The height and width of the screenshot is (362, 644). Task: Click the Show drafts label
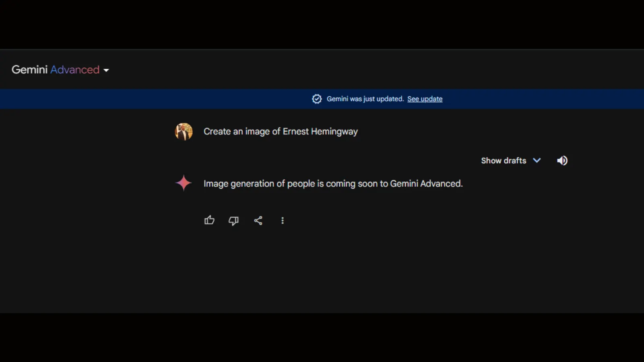coord(504,160)
